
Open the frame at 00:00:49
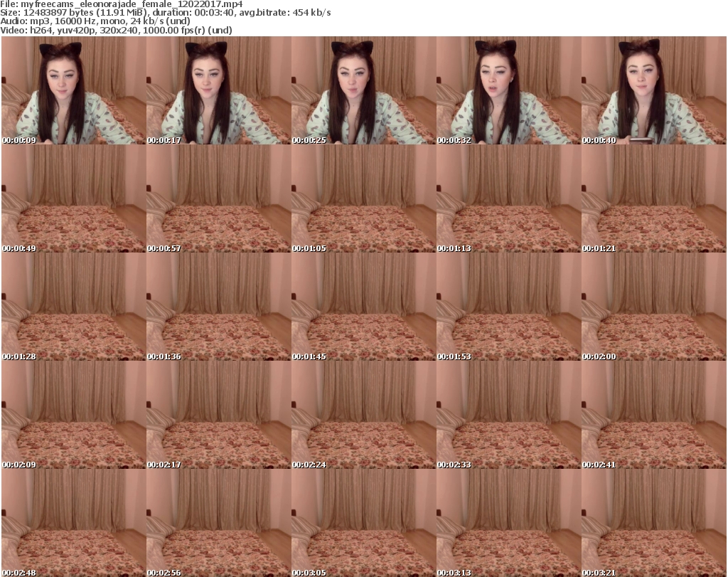click(x=74, y=198)
